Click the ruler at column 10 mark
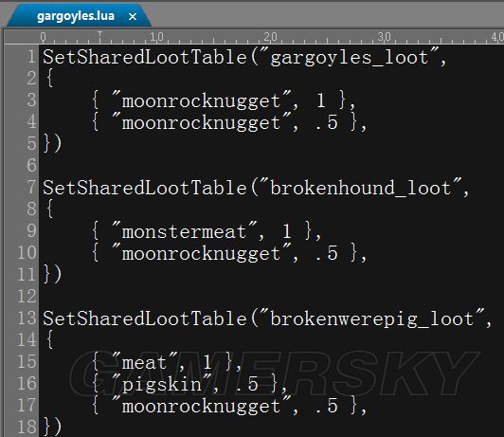The width and height of the screenshot is (504, 437). [157, 37]
